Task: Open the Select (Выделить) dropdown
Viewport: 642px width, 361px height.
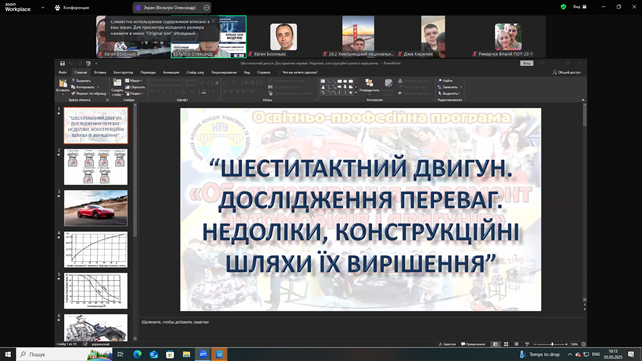Action: pyautogui.click(x=450, y=93)
